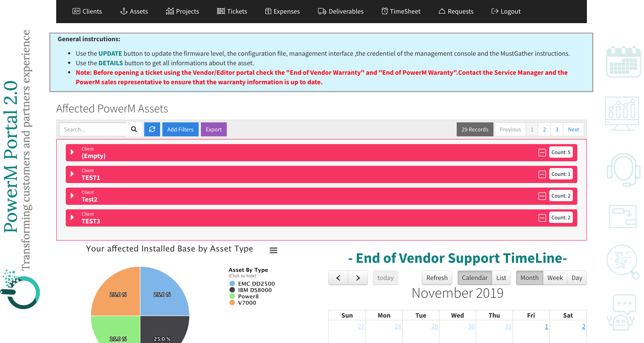Go to next month in calendar
The height and width of the screenshot is (343, 644).
point(358,278)
